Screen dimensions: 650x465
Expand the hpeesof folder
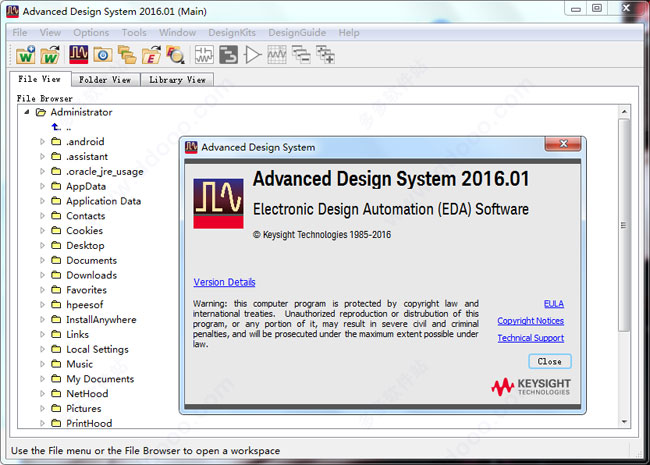pyautogui.click(x=42, y=305)
